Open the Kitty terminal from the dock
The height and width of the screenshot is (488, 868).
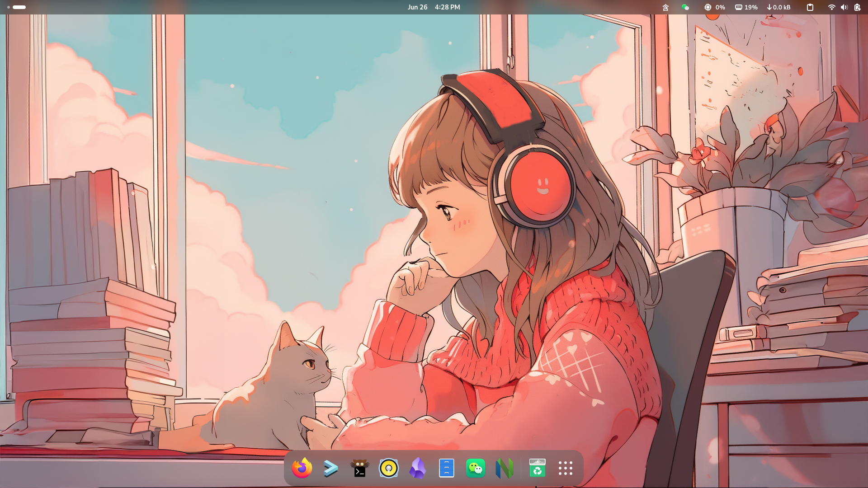pos(360,468)
